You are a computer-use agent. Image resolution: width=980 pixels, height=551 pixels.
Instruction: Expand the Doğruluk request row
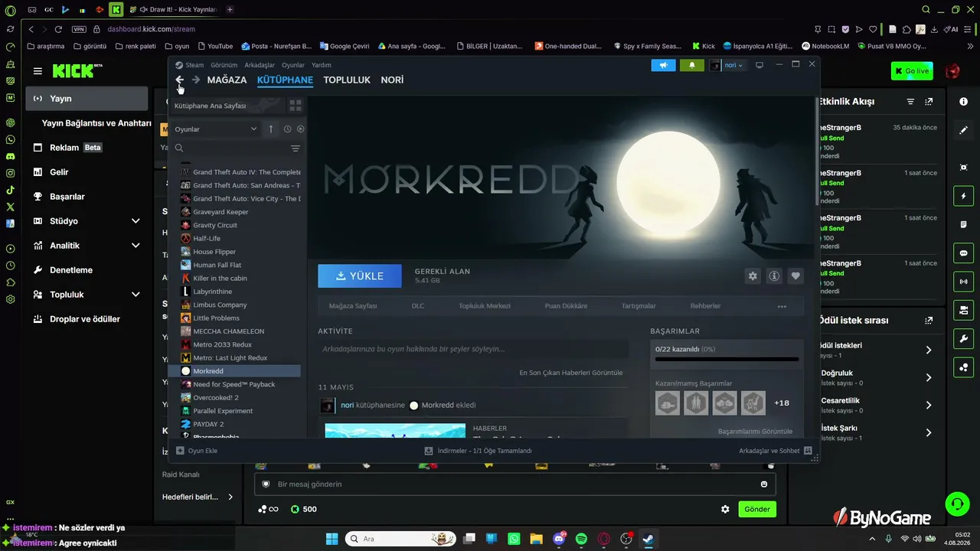929,377
